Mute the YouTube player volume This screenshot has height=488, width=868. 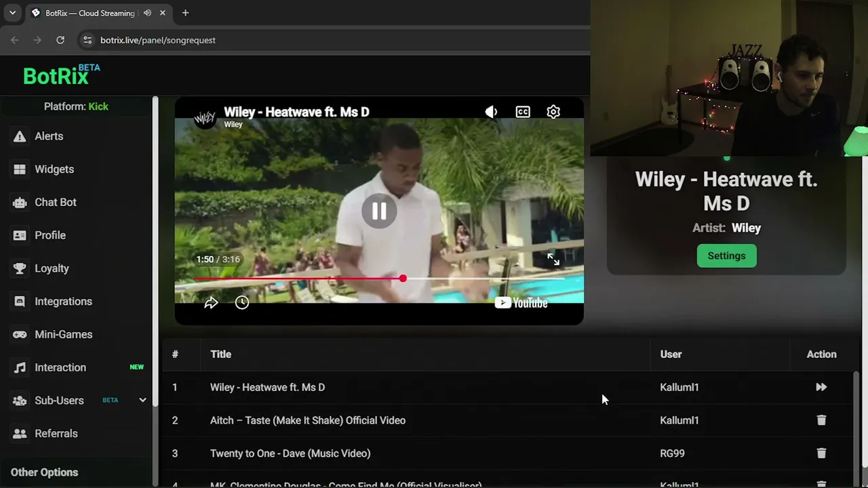(491, 112)
